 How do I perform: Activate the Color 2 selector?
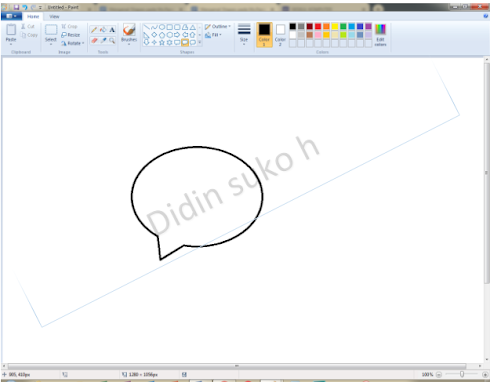coord(280,35)
